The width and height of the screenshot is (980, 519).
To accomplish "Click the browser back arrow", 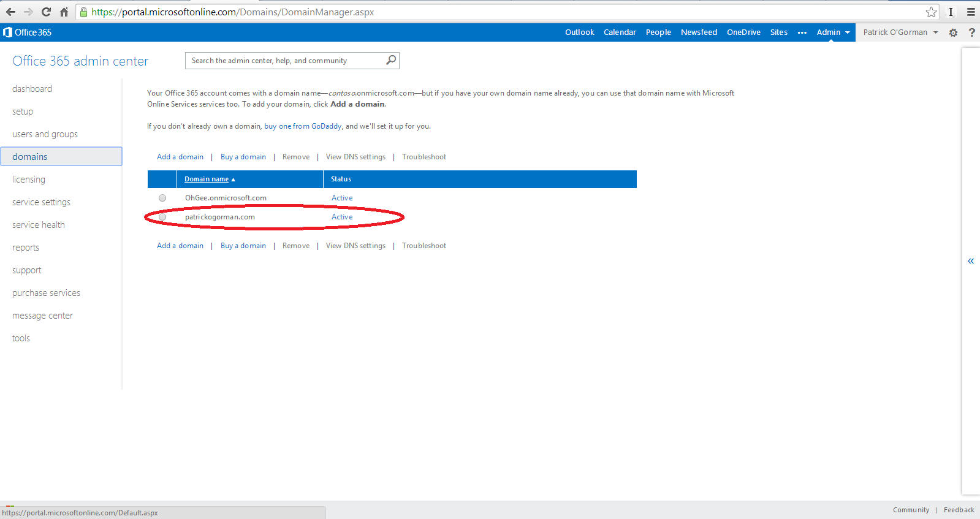I will coord(10,12).
